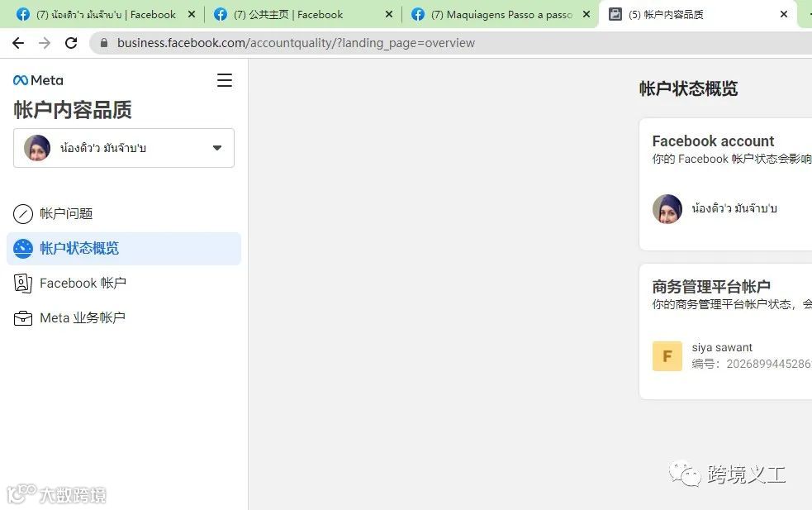812x510 pixels.
Task: Click the Meta 业务帐户 briefcase icon
Action: 23,317
